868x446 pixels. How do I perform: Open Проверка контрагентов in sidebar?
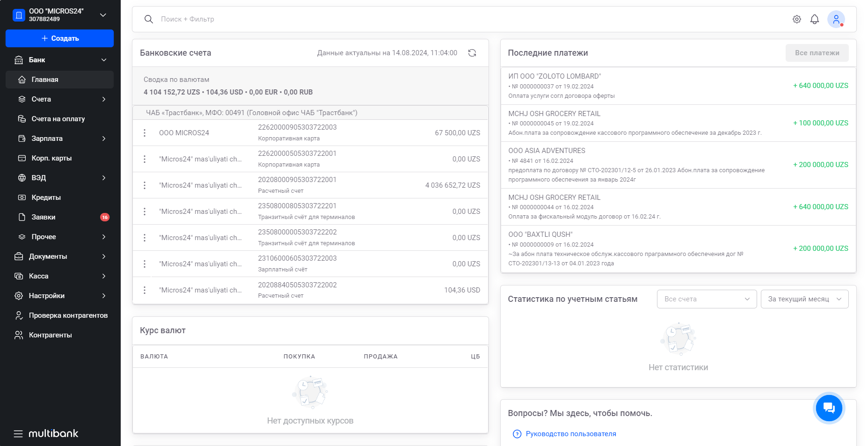click(x=68, y=315)
